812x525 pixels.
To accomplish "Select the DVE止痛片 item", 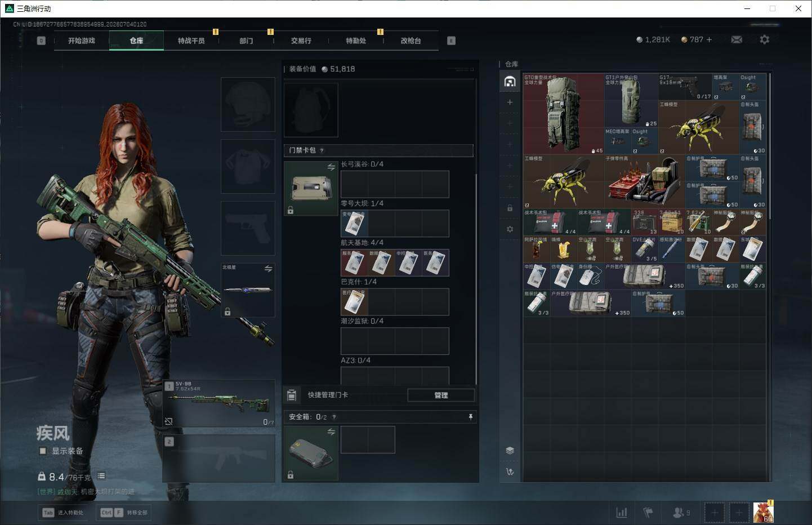I will (645, 249).
